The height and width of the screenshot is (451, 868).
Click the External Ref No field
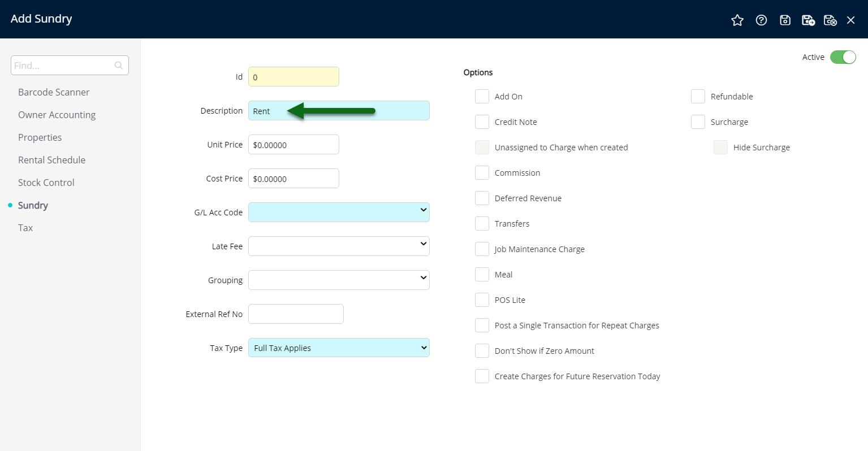(x=296, y=314)
